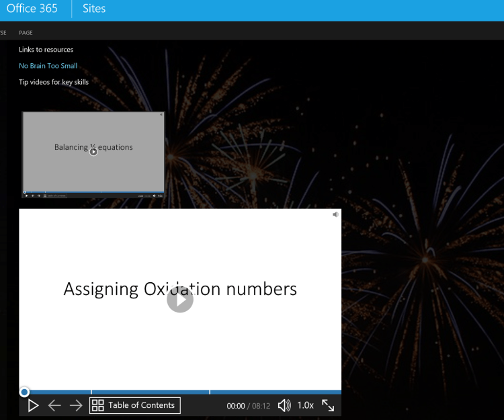Open Table of Contents in large player
This screenshot has width=504, height=420.
click(x=135, y=405)
